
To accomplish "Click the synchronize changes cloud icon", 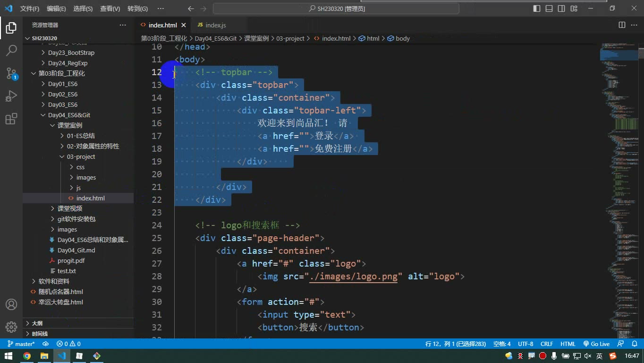I will coord(46,344).
